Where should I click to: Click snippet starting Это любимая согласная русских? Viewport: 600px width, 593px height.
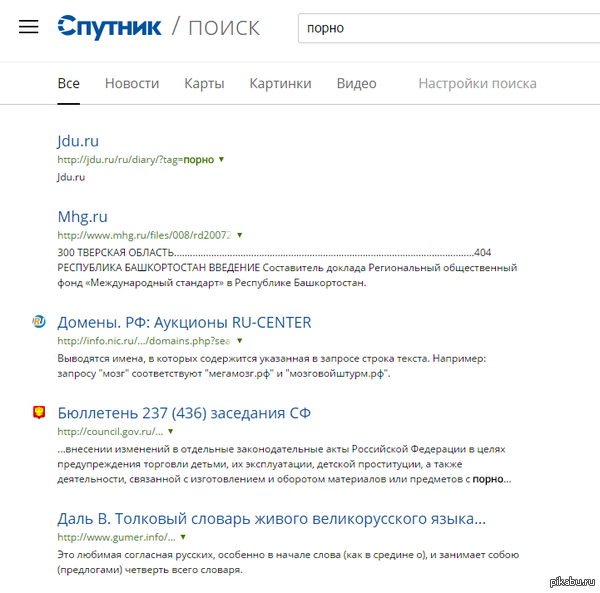click(x=288, y=562)
